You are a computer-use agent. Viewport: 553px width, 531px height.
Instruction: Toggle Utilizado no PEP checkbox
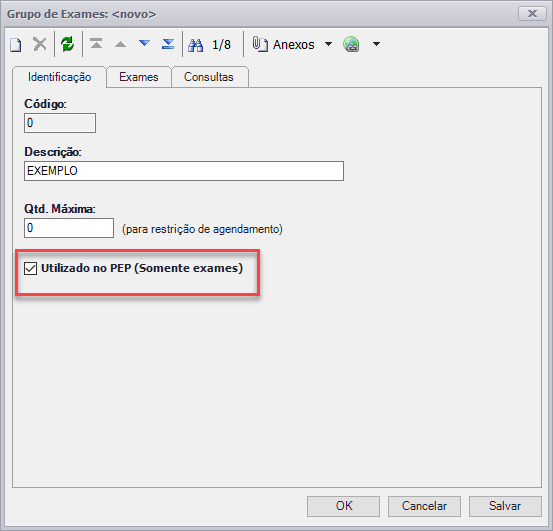click(30, 268)
